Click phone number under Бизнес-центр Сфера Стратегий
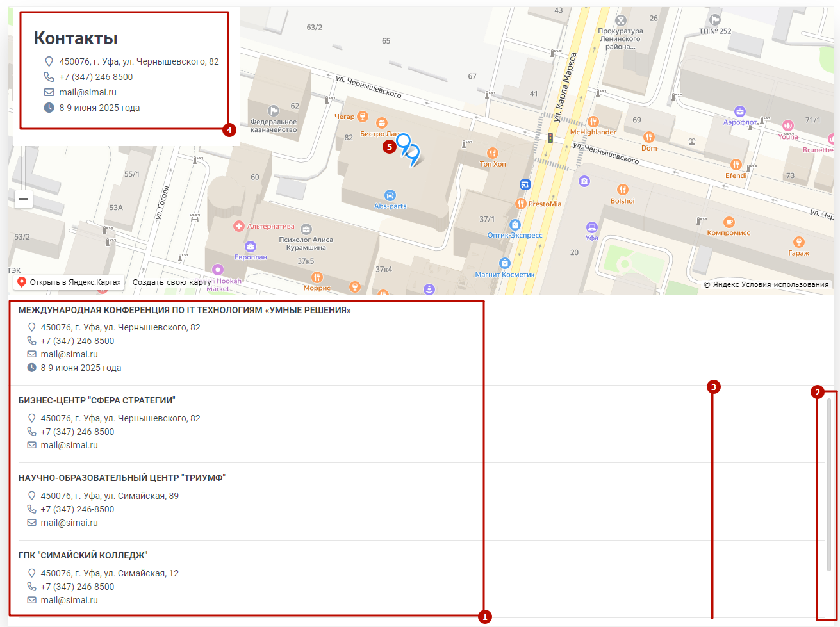The width and height of the screenshot is (840, 627). tap(78, 432)
